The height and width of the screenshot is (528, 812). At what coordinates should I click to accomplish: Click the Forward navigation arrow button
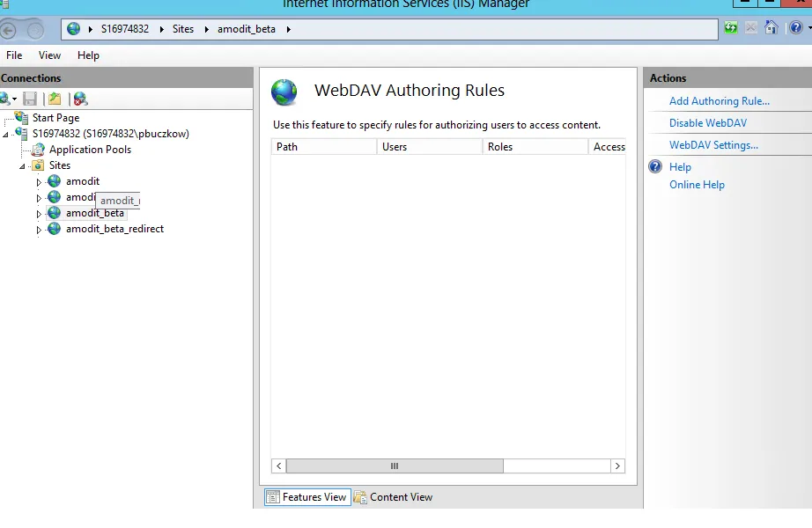click(35, 31)
